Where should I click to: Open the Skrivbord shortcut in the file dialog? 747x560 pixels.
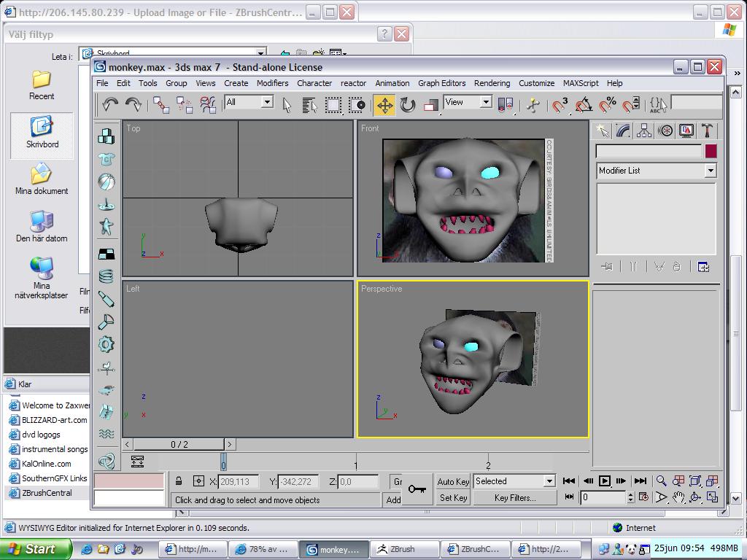point(42,135)
